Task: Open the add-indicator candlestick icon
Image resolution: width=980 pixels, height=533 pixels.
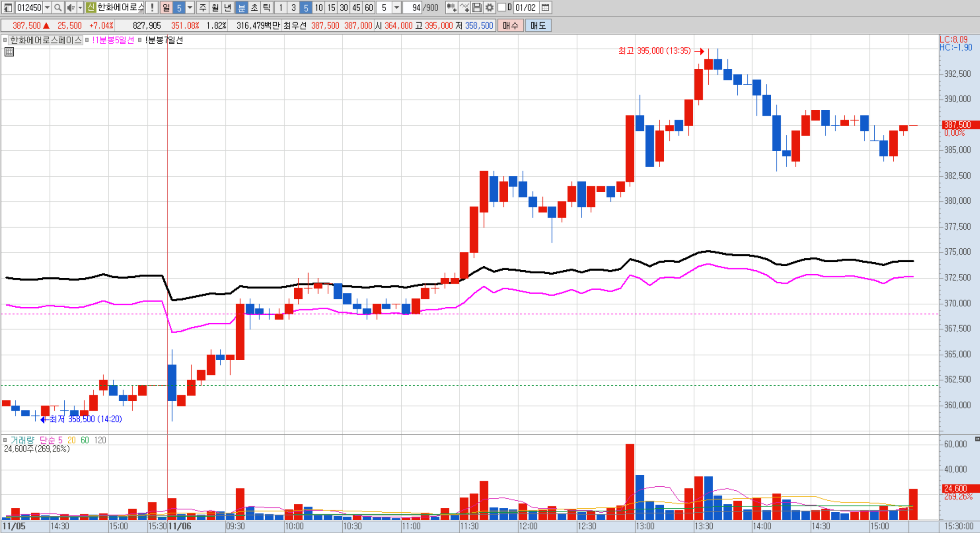Action: pos(451,7)
